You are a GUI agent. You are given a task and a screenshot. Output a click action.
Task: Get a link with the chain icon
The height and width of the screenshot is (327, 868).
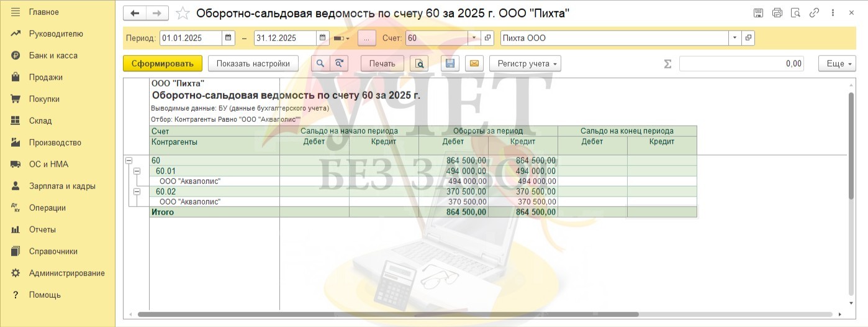(x=814, y=13)
